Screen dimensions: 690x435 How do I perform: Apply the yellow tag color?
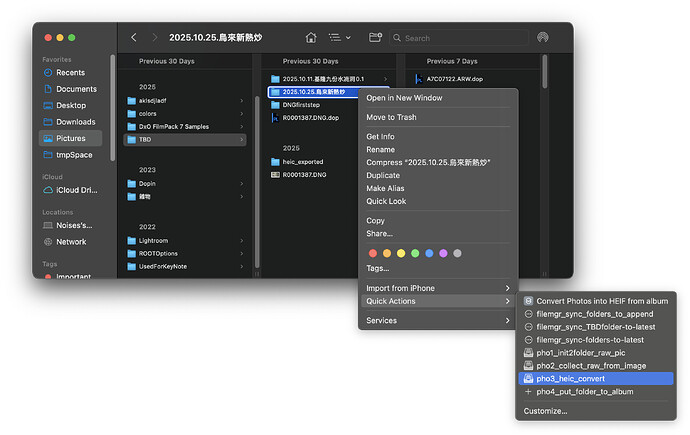401,253
